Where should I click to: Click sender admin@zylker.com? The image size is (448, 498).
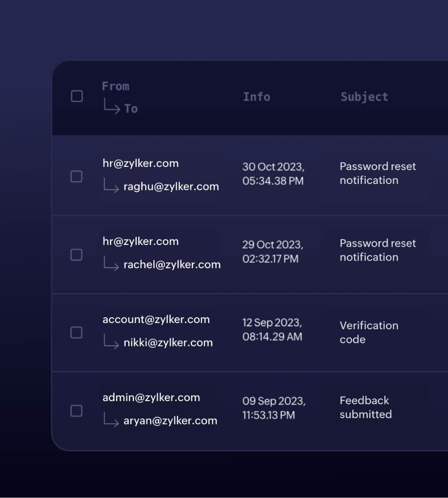pos(151,398)
